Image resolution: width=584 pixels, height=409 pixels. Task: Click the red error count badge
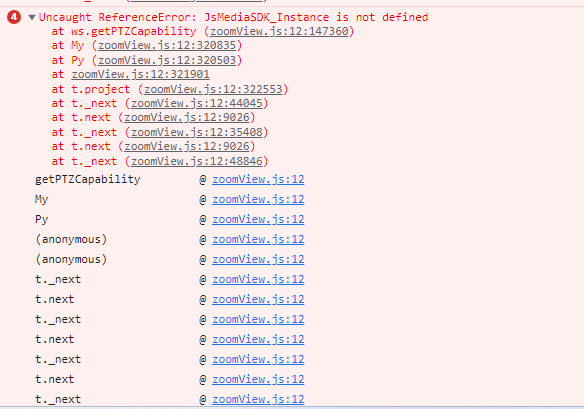point(14,17)
